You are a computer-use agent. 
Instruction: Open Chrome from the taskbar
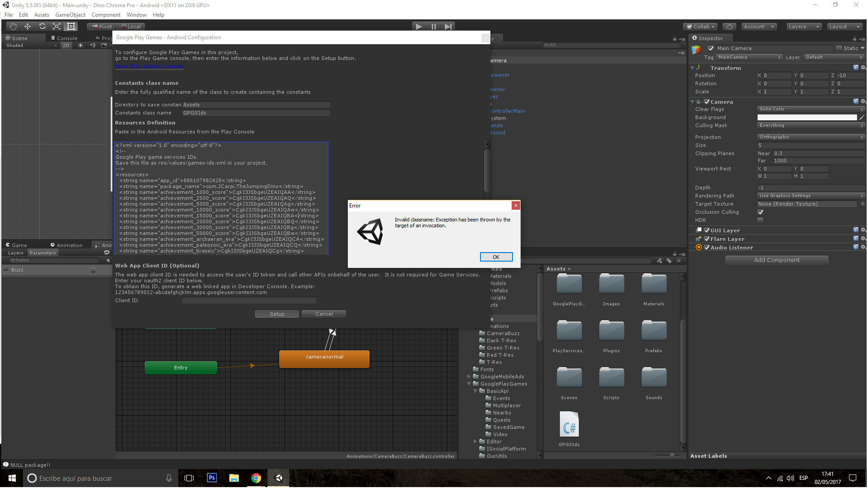tap(256, 478)
